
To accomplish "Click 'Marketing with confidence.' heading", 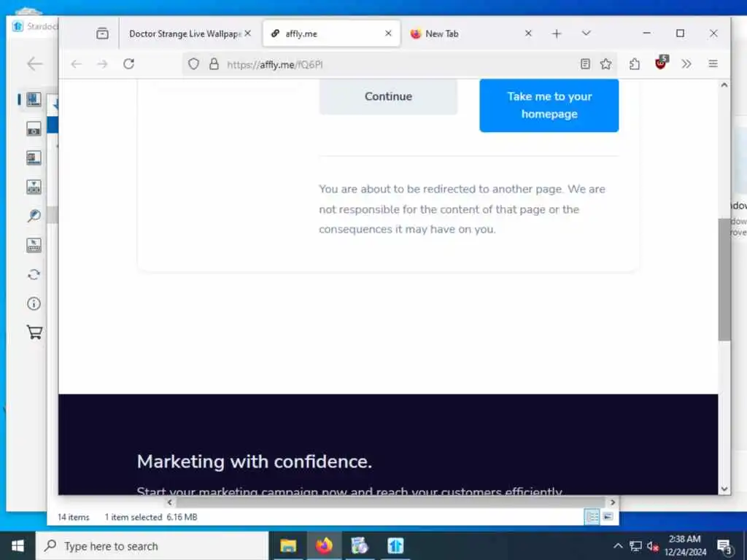I will pos(255,462).
